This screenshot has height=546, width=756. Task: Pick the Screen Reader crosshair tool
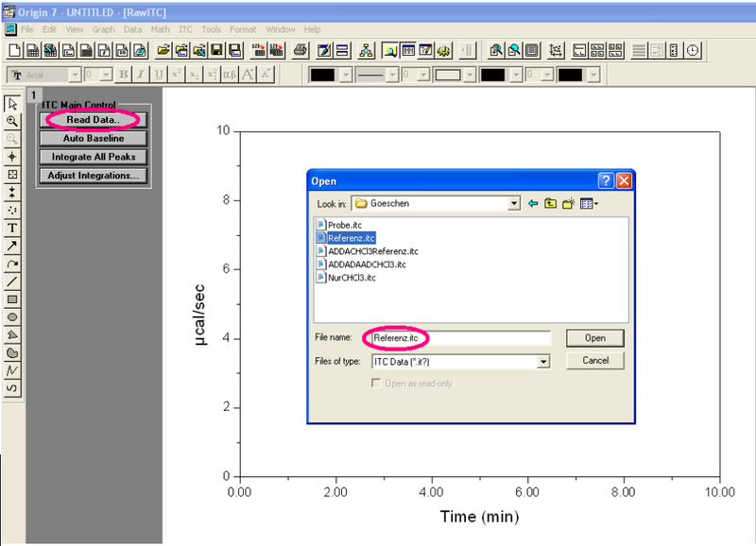(x=12, y=157)
